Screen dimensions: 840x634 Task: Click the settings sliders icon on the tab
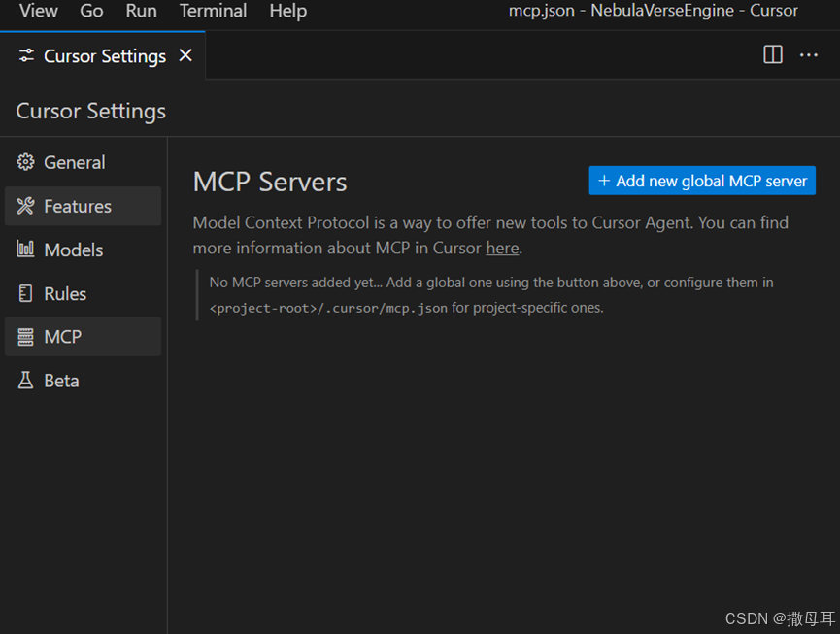tap(26, 55)
